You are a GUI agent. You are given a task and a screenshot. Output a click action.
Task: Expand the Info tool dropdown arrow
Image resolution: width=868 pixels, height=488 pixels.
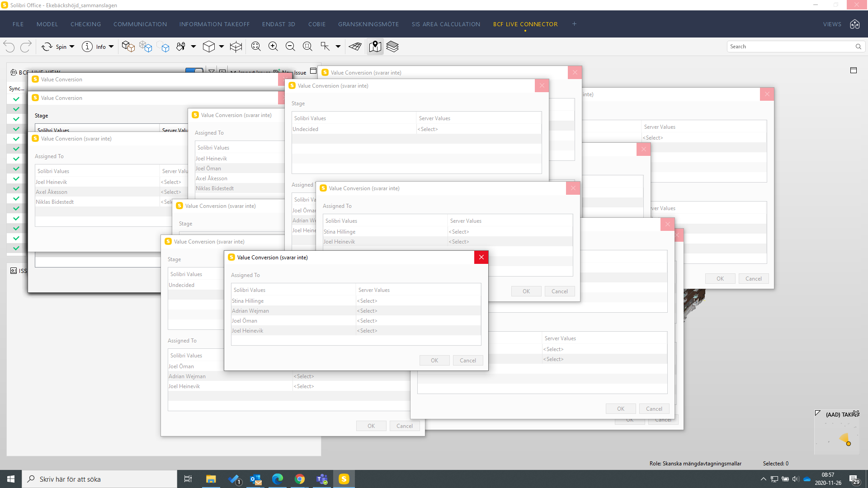point(111,47)
